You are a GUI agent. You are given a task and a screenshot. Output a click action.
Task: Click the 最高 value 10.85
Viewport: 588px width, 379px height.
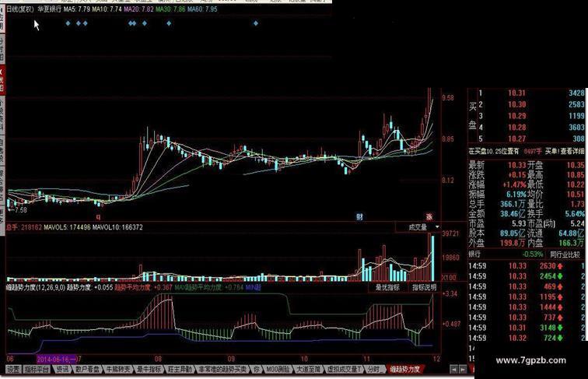[576, 175]
